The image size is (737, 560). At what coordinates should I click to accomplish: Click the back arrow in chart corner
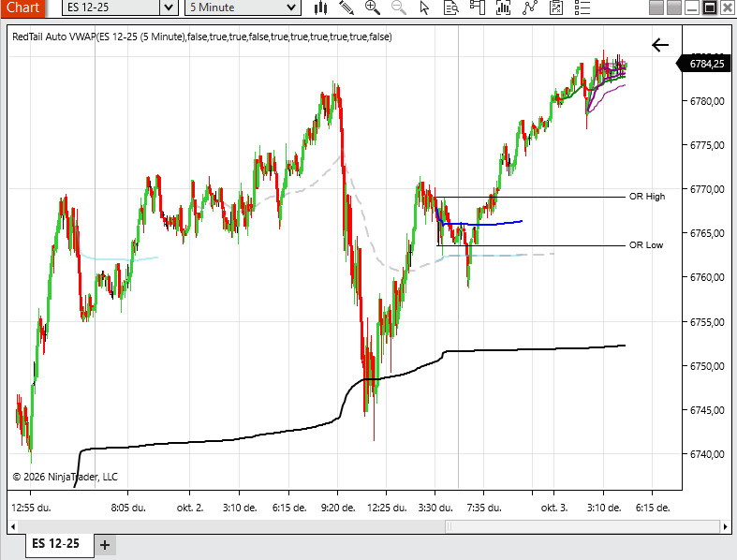tap(660, 44)
